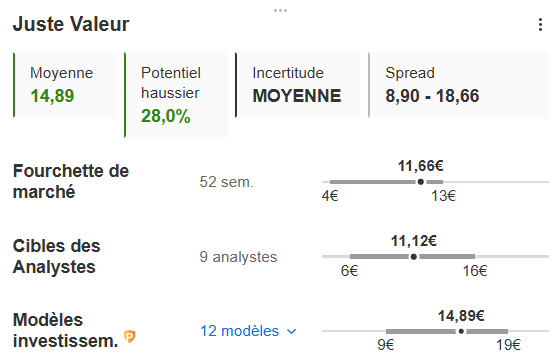Click the Spread 8,90 - 18,66 card
555x364 pixels.
pyautogui.click(x=459, y=85)
